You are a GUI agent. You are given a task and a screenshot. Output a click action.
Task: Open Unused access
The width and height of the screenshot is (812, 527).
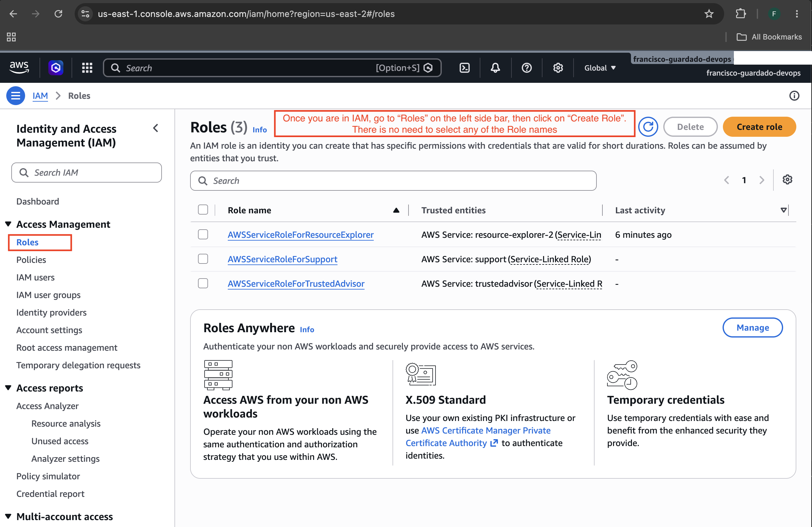[60, 441]
